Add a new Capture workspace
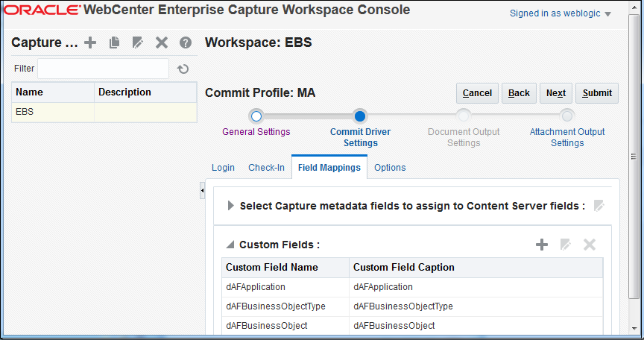Screen dimensions: 644x340 [x=90, y=43]
